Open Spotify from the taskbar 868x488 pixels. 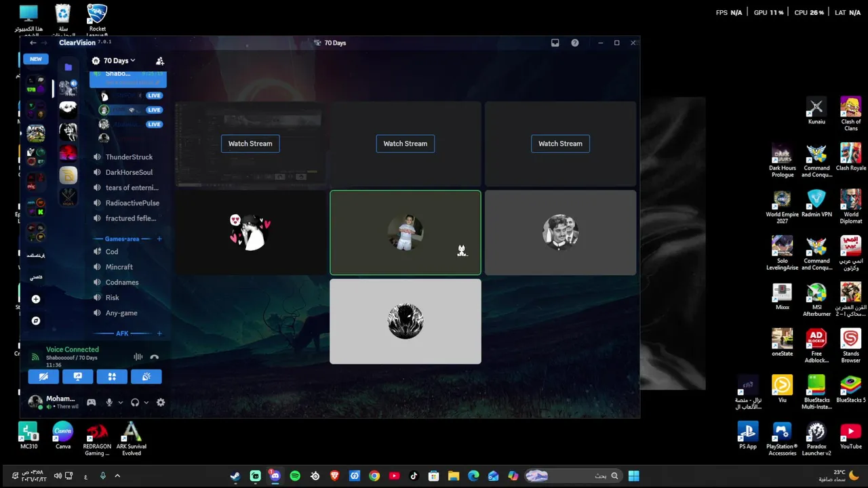(295, 476)
